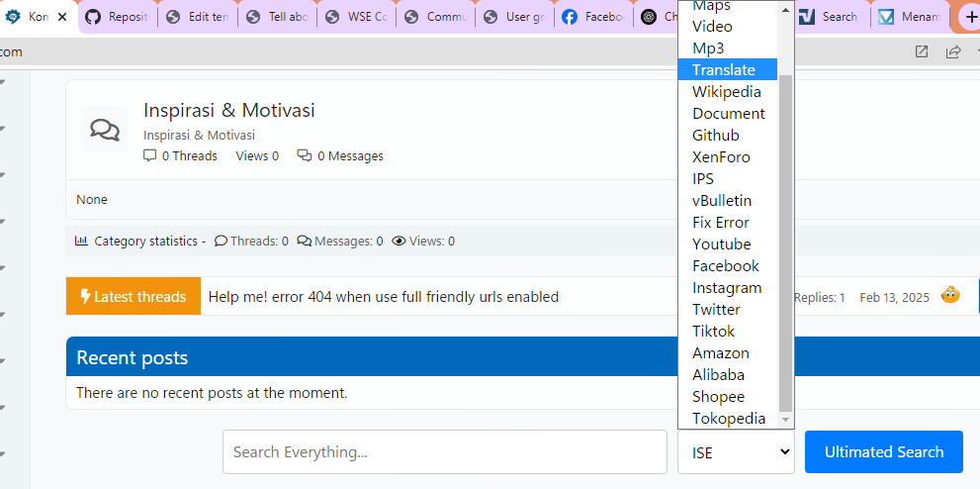Select Facebook in the dropdown list
Image resolution: width=980 pixels, height=489 pixels.
[728, 265]
